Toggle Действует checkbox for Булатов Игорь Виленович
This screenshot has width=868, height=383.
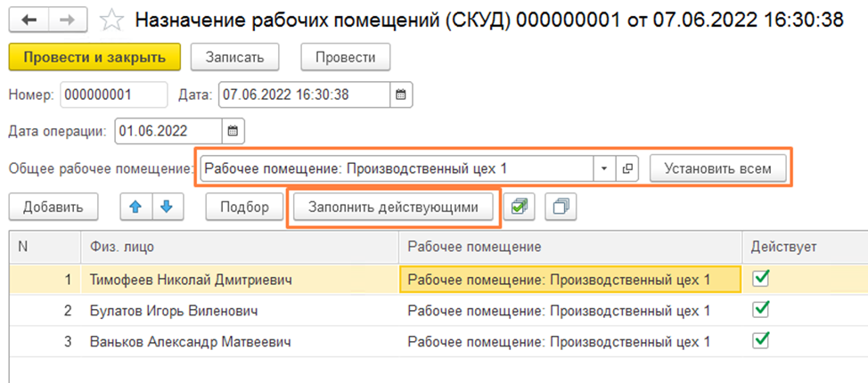761,310
